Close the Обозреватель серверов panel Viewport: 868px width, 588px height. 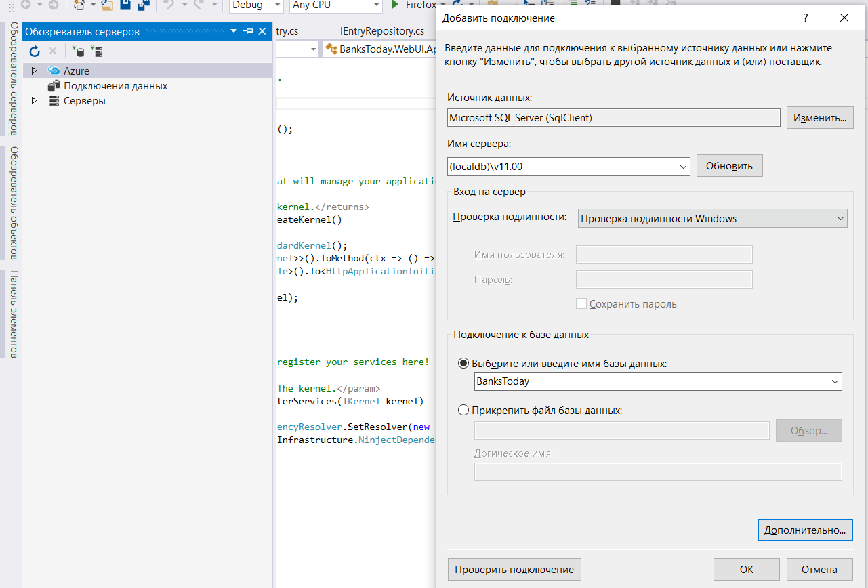pos(263,31)
